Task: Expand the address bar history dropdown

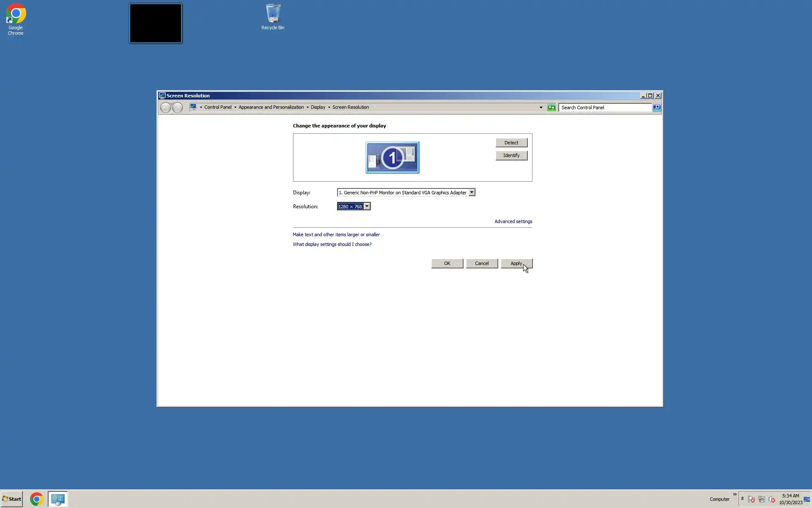Action: tap(541, 108)
